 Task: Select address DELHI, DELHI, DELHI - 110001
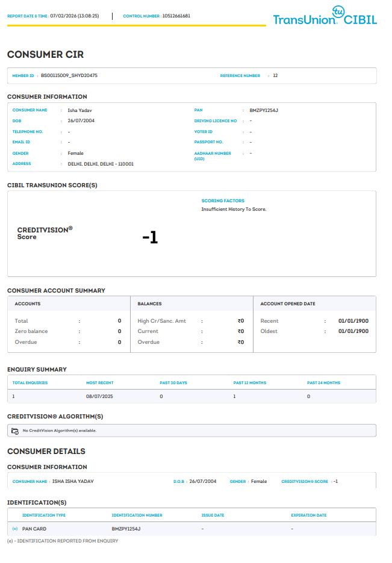pos(101,164)
